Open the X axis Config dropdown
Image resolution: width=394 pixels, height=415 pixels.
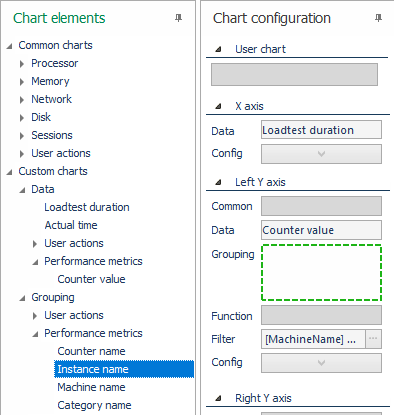321,154
